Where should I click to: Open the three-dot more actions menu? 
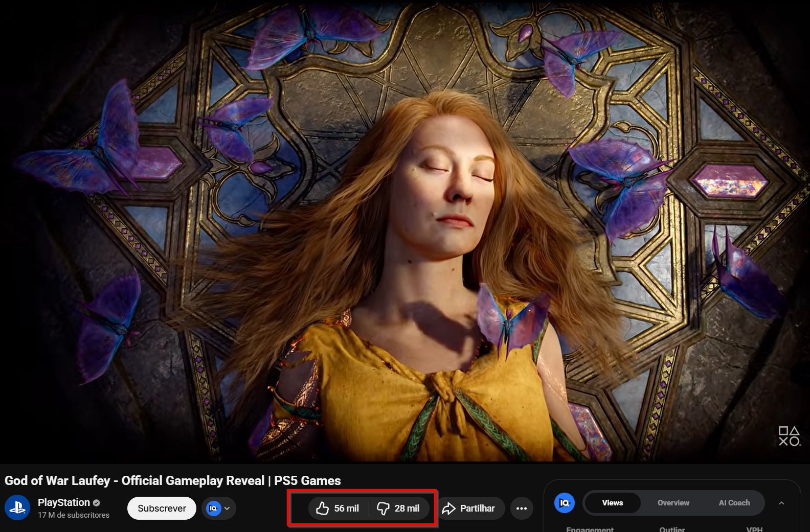click(x=522, y=508)
